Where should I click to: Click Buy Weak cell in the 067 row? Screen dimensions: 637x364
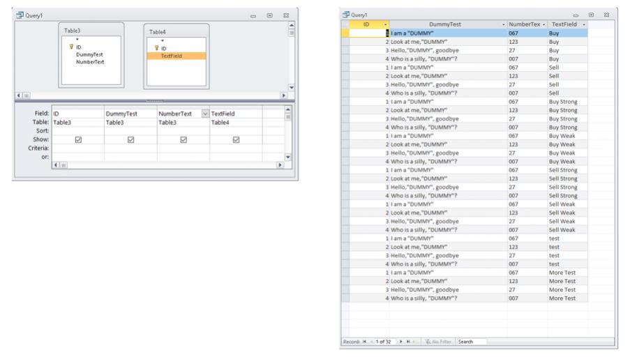[567, 136]
